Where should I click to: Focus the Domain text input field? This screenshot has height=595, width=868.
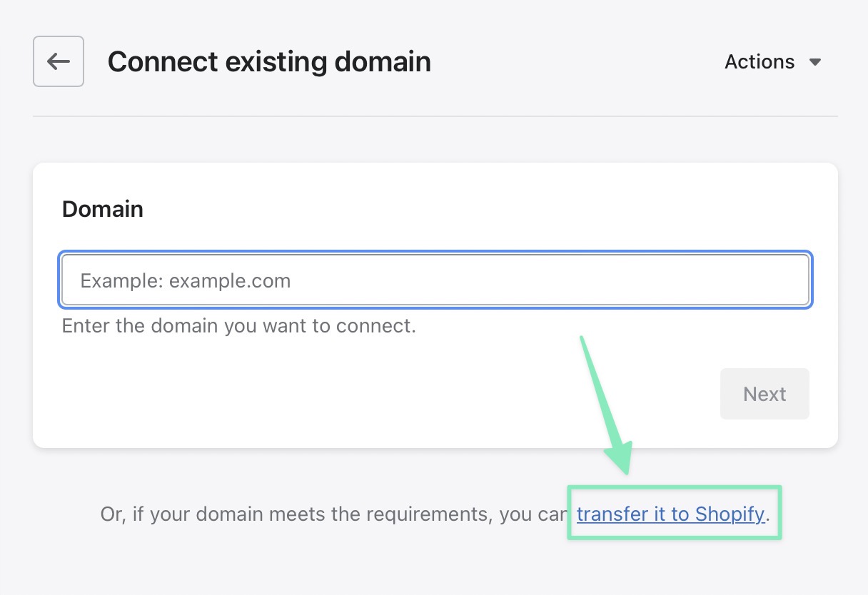[435, 280]
